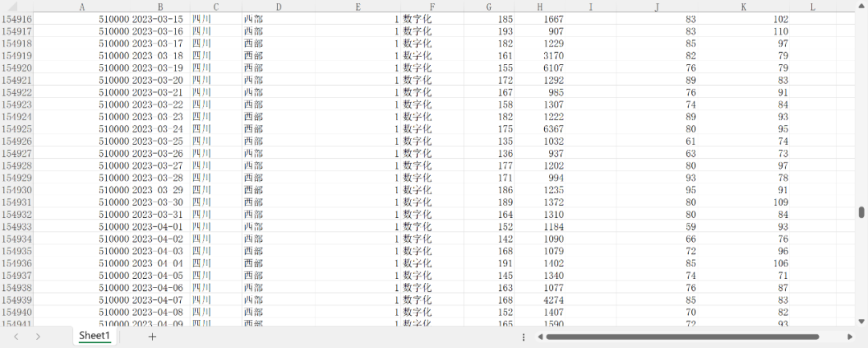The image size is (868, 348).
Task: Click the date cell 2023-03-20
Action: pos(161,80)
